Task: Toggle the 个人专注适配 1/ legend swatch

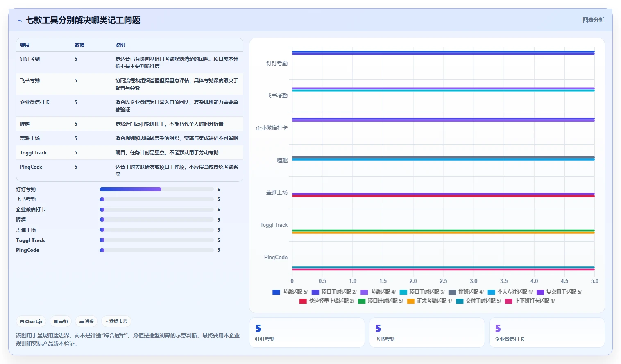Action: click(492, 292)
